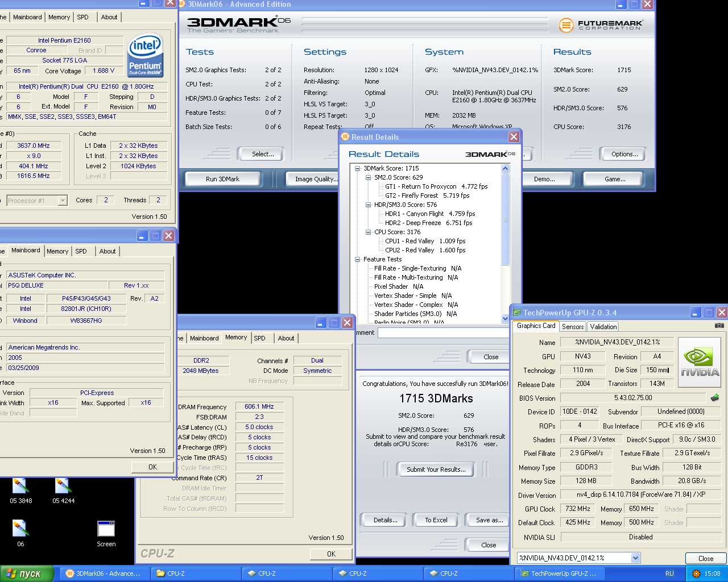Open Memory tab in the CPU-Z Mainboard window
Screen dimensions: 728x582
(57, 251)
